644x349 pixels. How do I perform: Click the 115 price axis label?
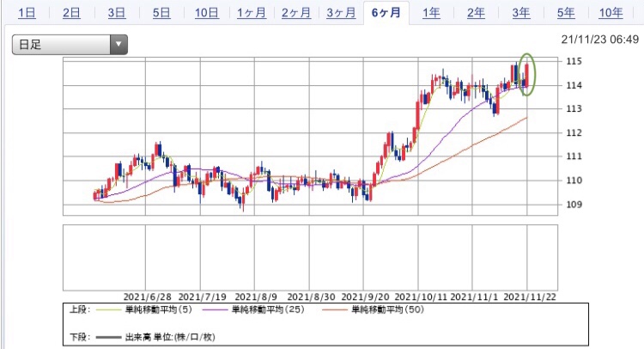coord(574,61)
